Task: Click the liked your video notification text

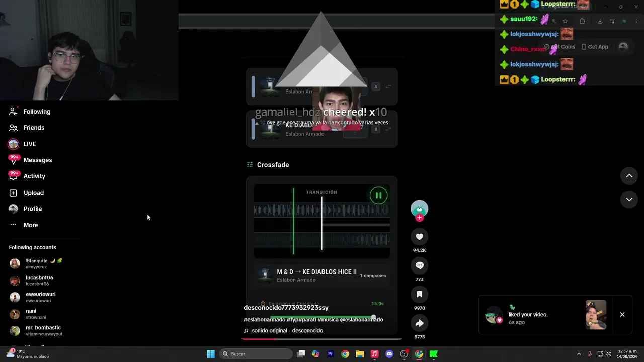Action: tap(528, 315)
